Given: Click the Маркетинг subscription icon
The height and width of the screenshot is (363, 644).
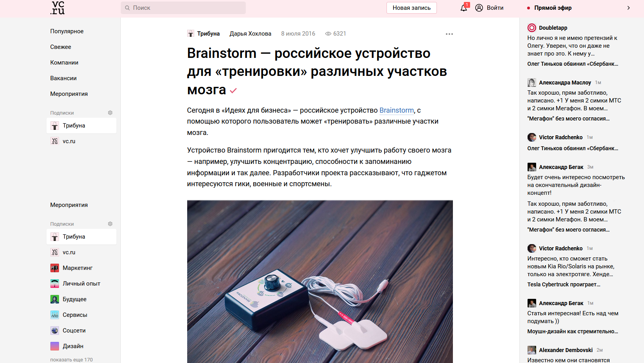Looking at the screenshot, I should tap(55, 268).
